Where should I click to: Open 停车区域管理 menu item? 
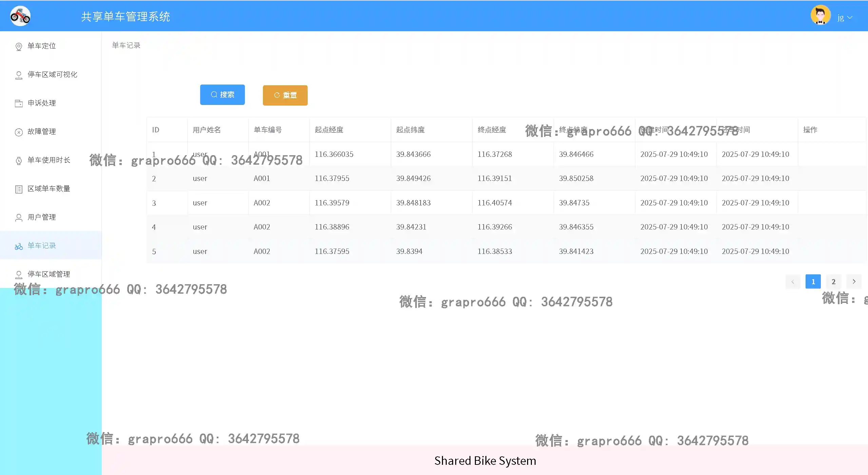[49, 274]
